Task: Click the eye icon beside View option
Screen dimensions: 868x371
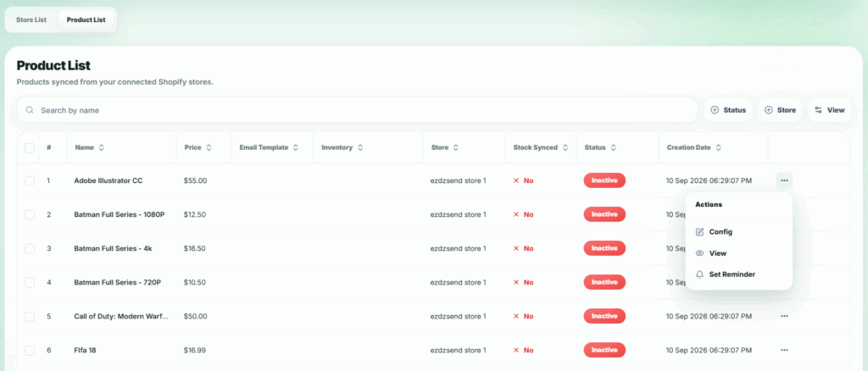Action: [699, 253]
